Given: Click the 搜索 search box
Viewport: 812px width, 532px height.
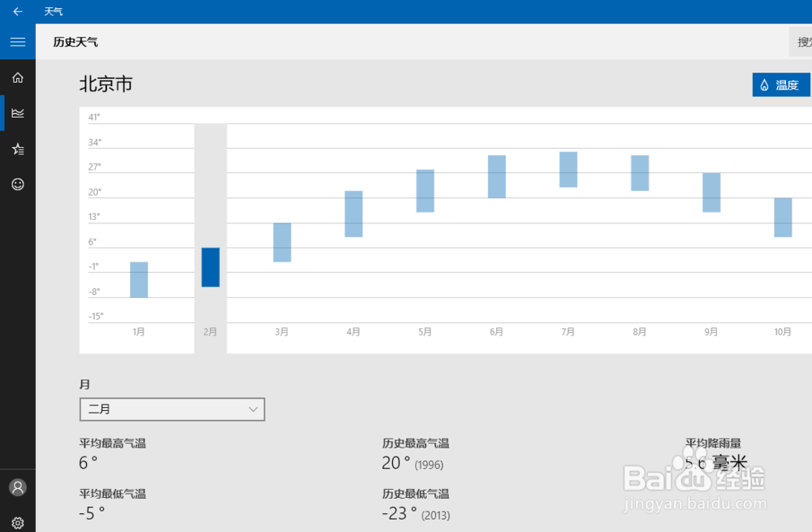Looking at the screenshot, I should (x=801, y=41).
